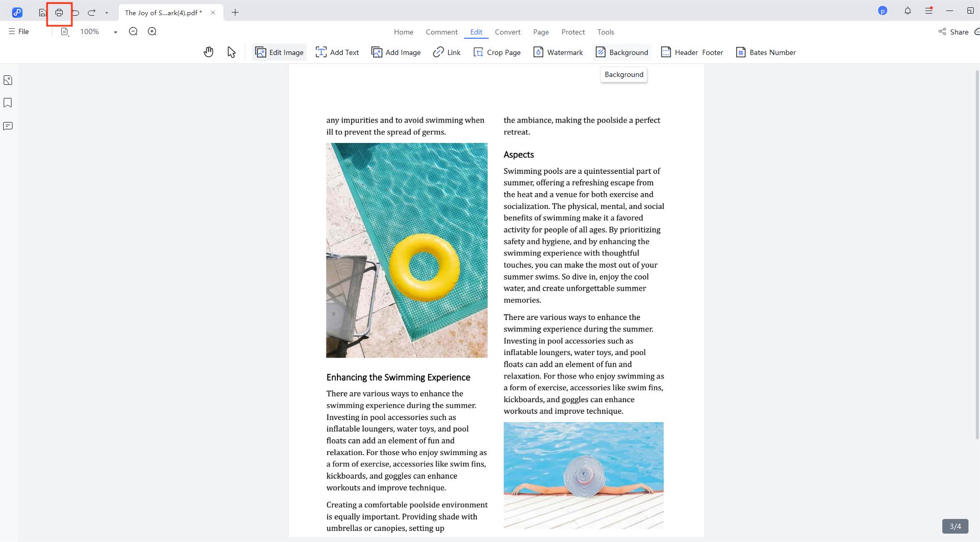Open the File menu

(x=19, y=31)
